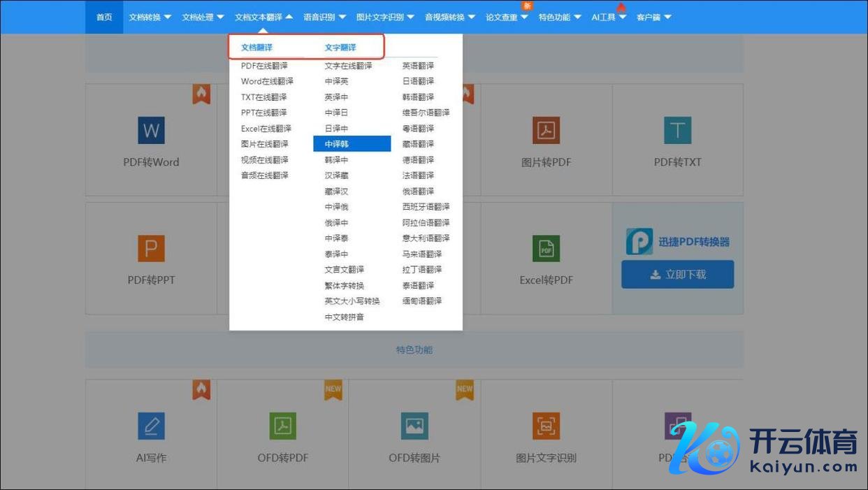
Task: Click the OFD转PDF green icon
Action: [282, 426]
